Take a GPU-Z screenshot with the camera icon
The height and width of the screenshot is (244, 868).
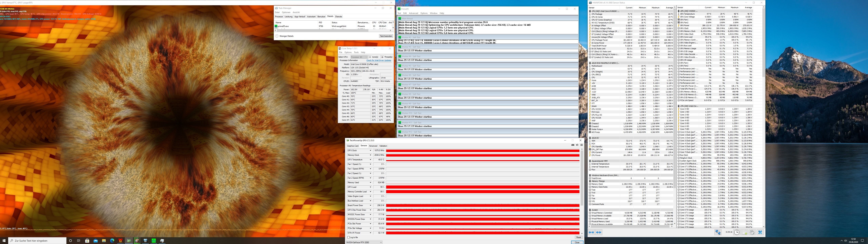(x=573, y=145)
